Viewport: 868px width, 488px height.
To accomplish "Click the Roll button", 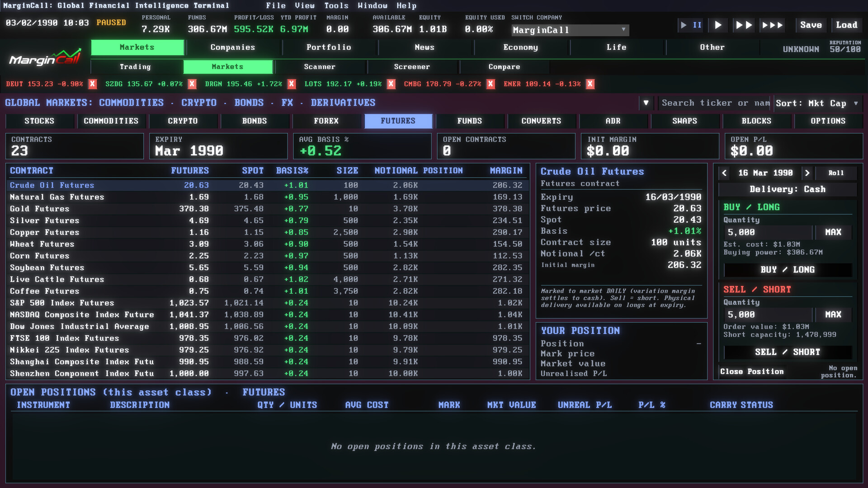I will click(x=836, y=173).
